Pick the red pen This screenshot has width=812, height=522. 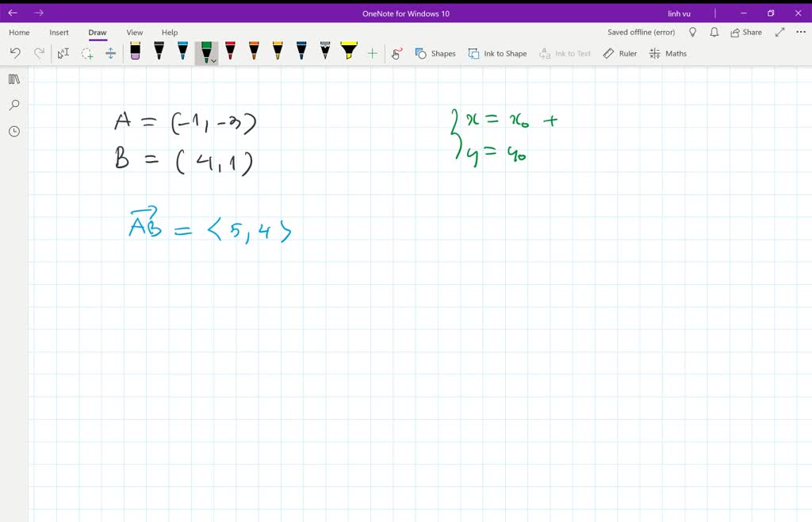coord(230,52)
